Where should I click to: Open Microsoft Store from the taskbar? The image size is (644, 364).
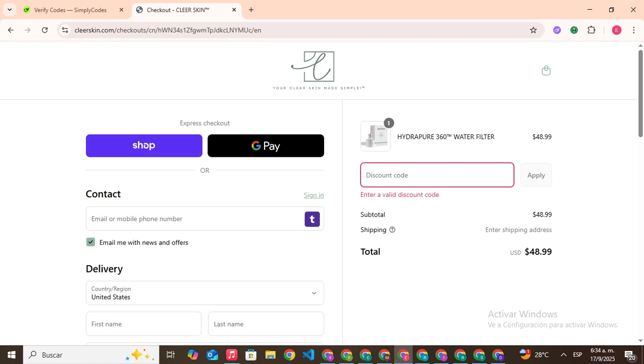(x=251, y=355)
